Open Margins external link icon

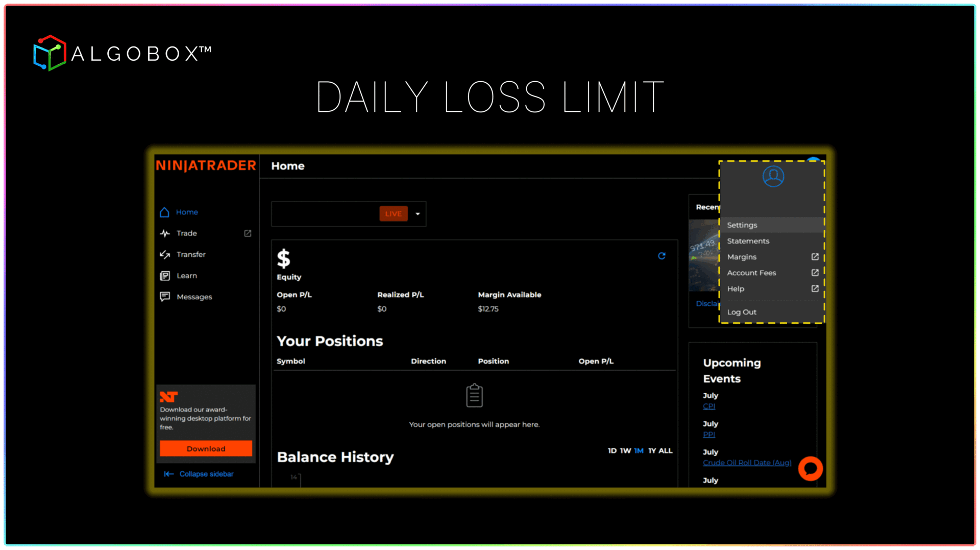[x=815, y=257]
